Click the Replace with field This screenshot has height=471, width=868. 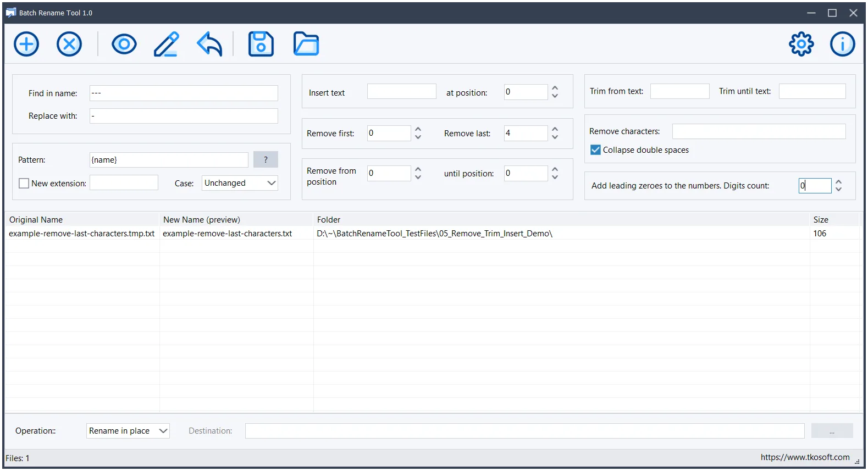(184, 116)
